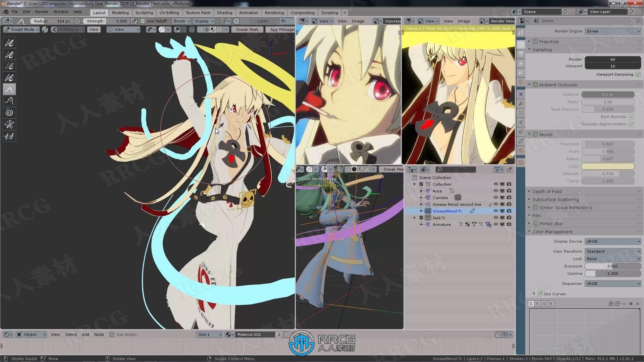
Task: Open the Output properties tab icon
Action: tap(521, 54)
